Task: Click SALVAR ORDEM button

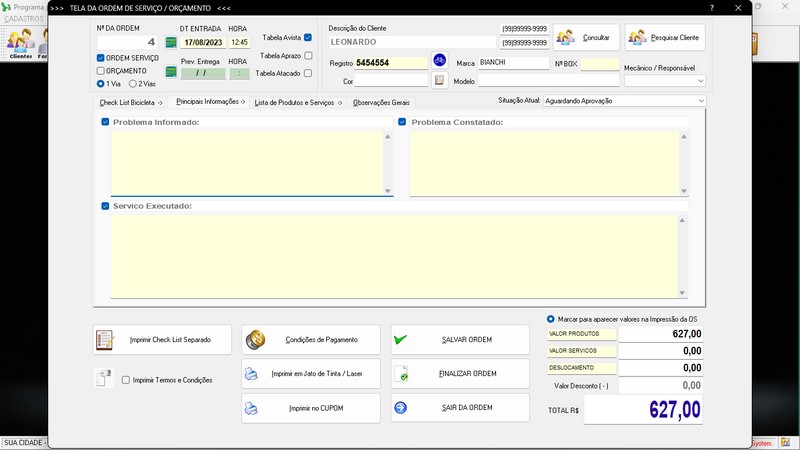Action: click(460, 340)
